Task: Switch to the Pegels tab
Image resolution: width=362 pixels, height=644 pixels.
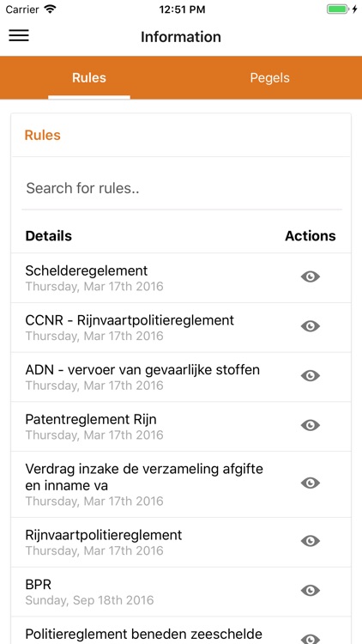Action: 269,77
